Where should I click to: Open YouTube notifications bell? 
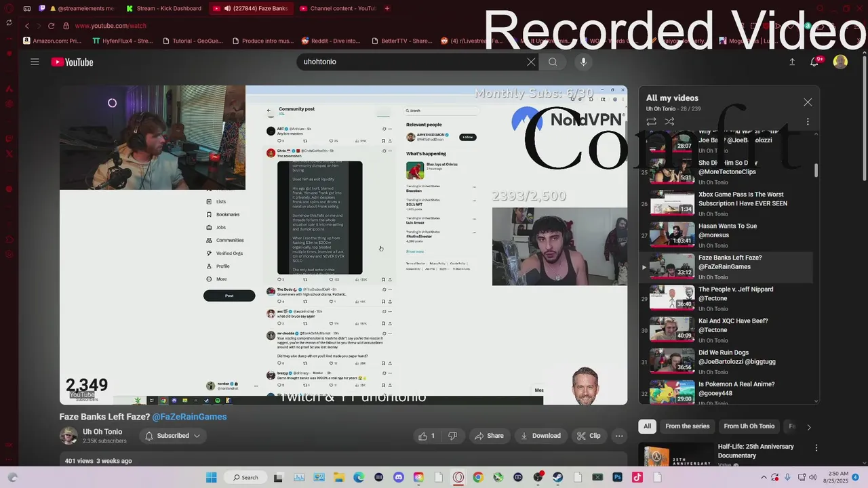pos(816,62)
